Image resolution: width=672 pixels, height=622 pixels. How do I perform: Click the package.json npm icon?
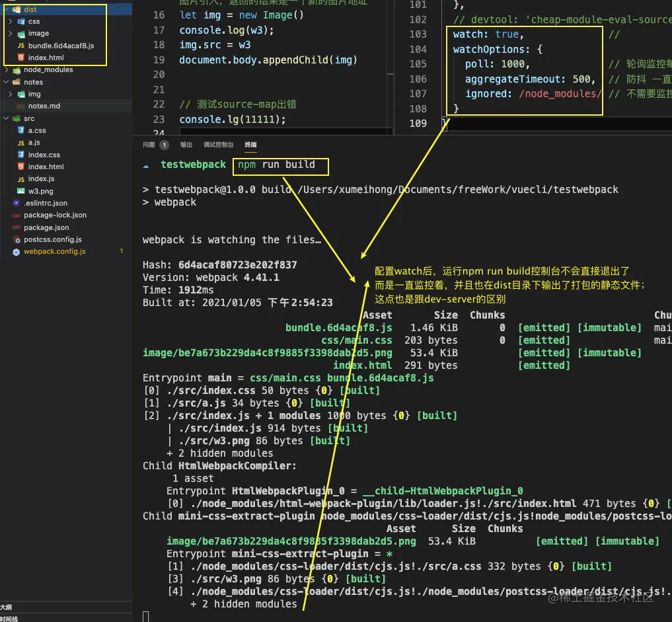(x=17, y=227)
